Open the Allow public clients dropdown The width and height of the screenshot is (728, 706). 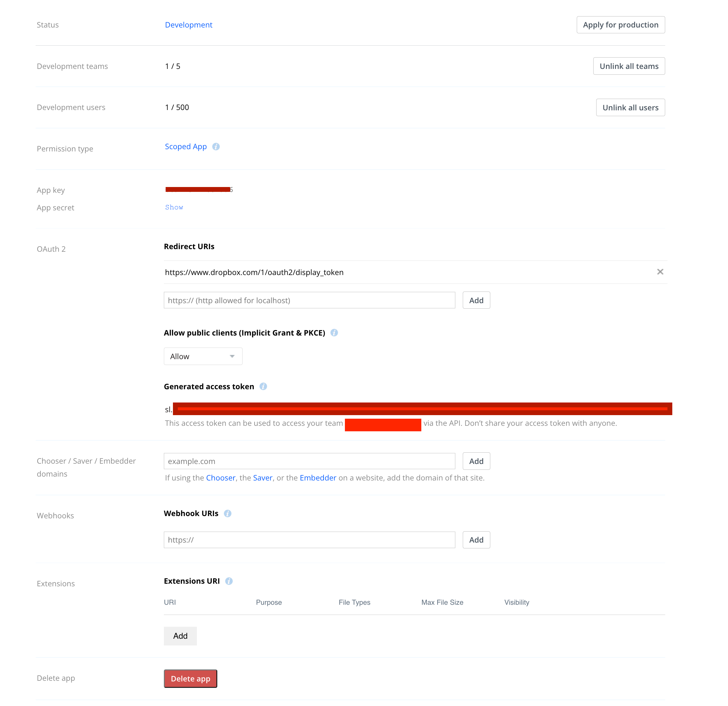click(x=203, y=356)
